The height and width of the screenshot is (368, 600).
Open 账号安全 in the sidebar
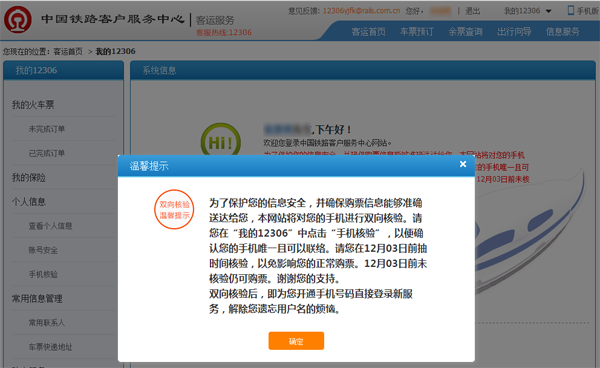pos(43,250)
